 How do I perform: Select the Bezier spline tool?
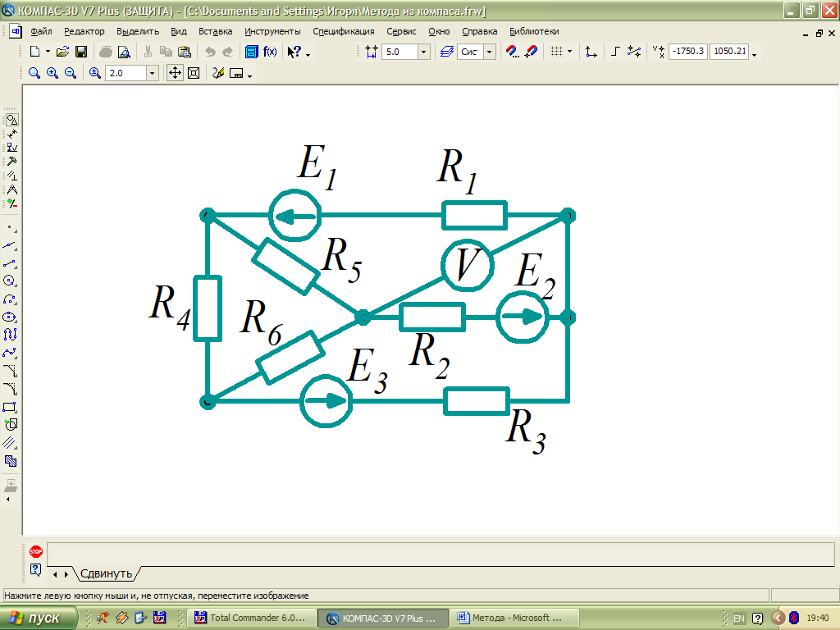pyautogui.click(x=11, y=353)
